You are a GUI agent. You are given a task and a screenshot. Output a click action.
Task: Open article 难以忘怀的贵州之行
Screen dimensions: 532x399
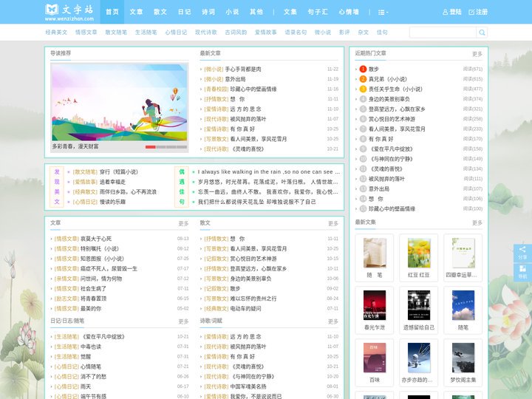pos(253,299)
